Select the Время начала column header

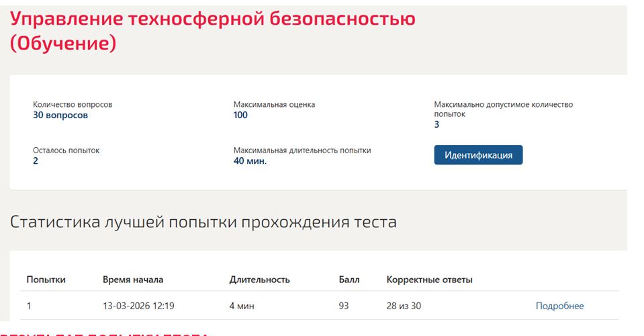(x=133, y=280)
